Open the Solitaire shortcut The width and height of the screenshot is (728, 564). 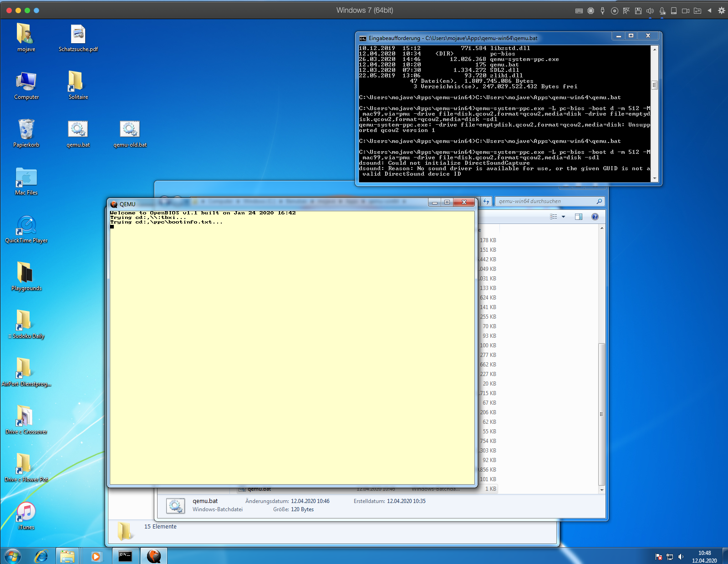point(78,86)
